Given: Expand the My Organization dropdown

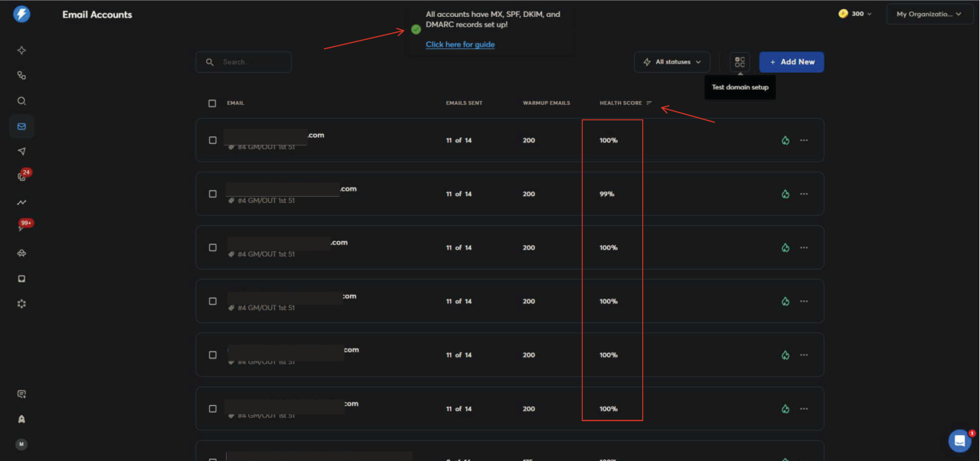Looking at the screenshot, I should pos(929,13).
